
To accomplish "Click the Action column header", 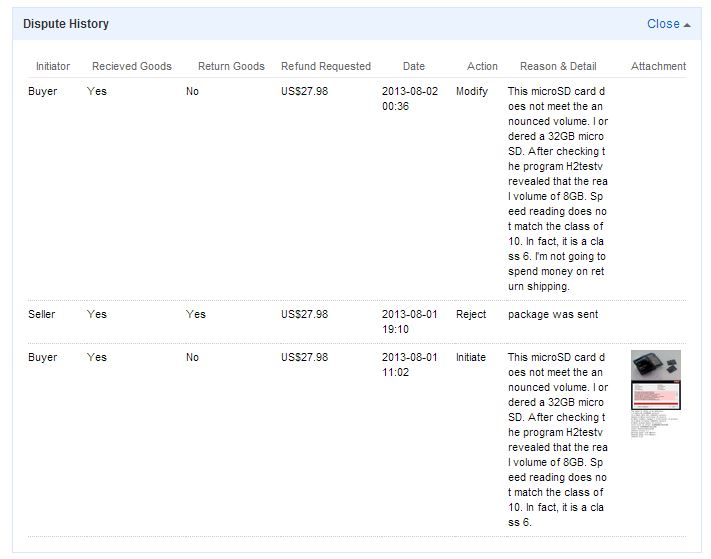I will point(482,66).
